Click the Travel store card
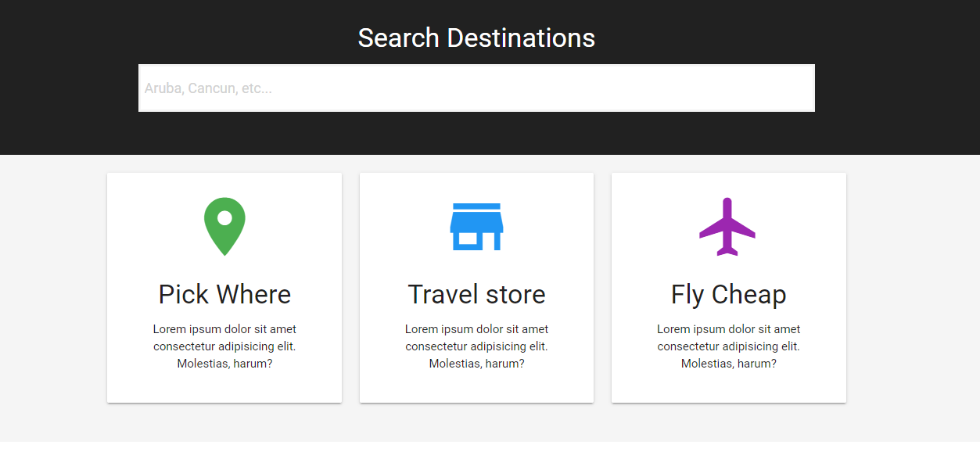This screenshot has width=980, height=452. (476, 287)
